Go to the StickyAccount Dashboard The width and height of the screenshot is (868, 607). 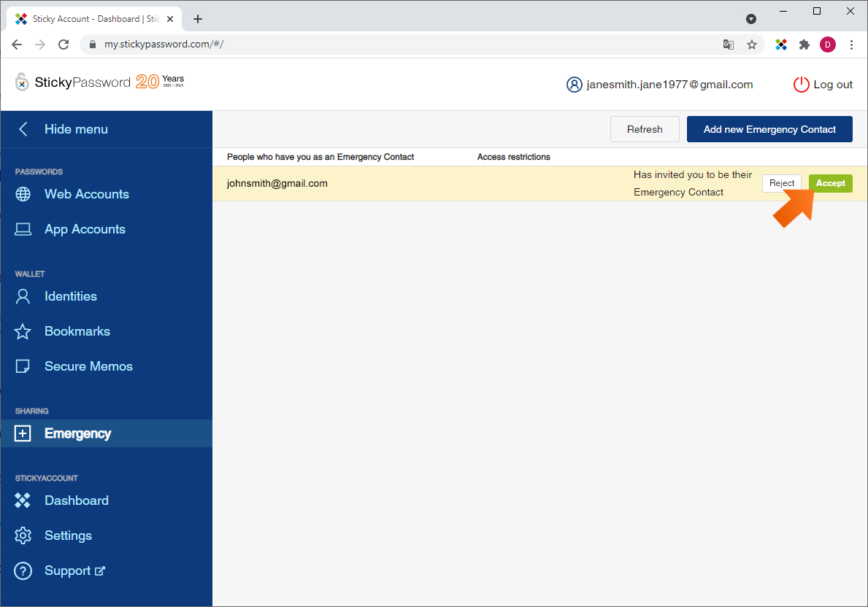(x=77, y=500)
